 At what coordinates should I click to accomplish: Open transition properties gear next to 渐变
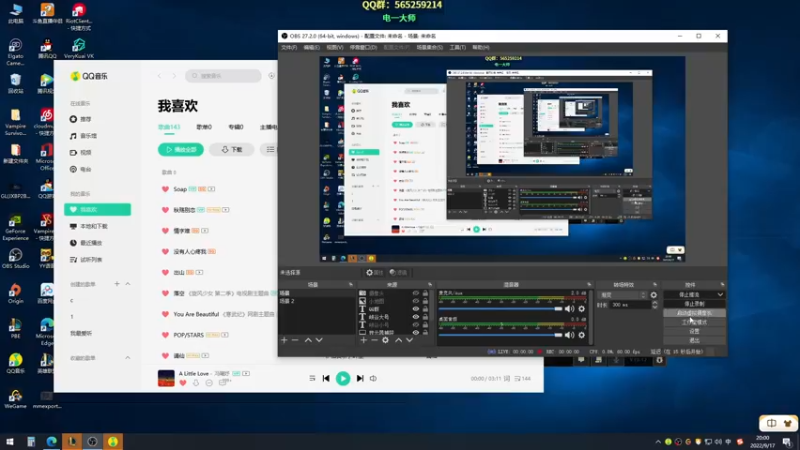[654, 295]
